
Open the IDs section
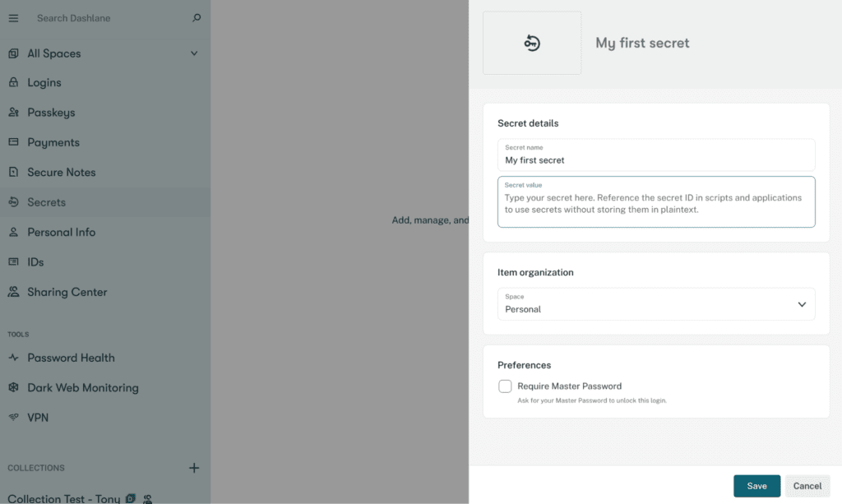tap(12, 261)
